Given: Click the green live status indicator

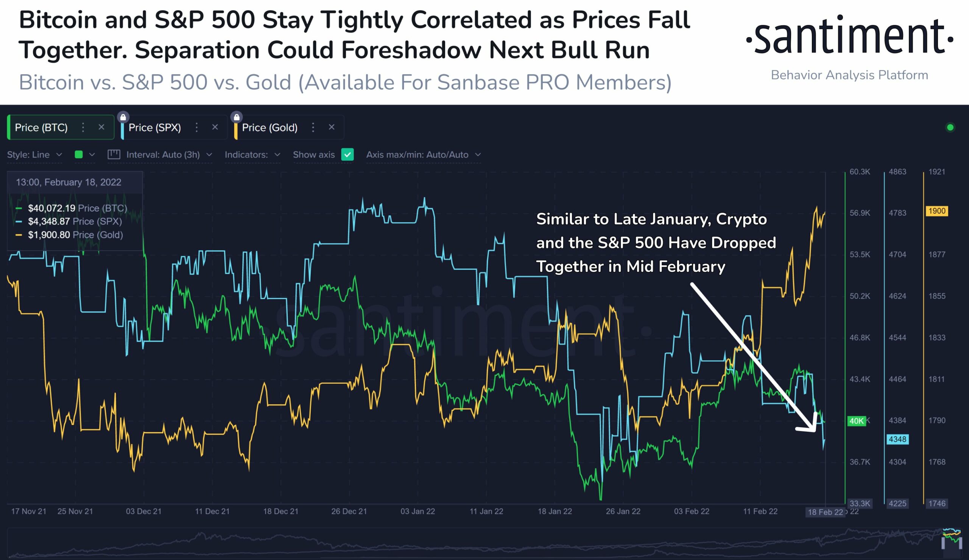Looking at the screenshot, I should (950, 128).
